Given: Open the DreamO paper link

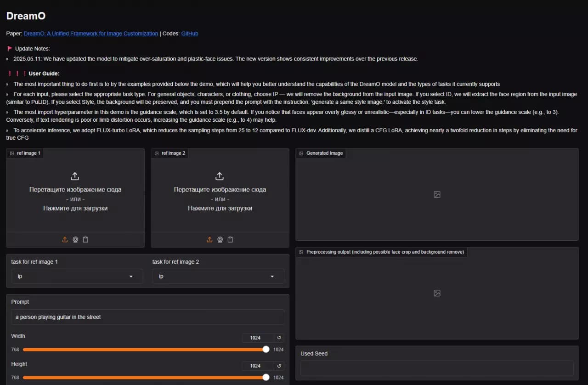Looking at the screenshot, I should tap(91, 34).
